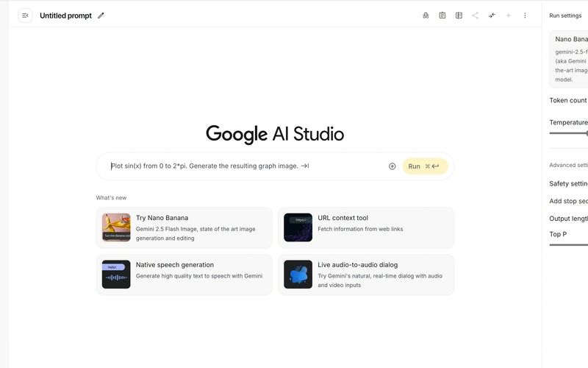The width and height of the screenshot is (588, 368).
Task: Open the three-dot more options menu
Action: click(x=525, y=15)
